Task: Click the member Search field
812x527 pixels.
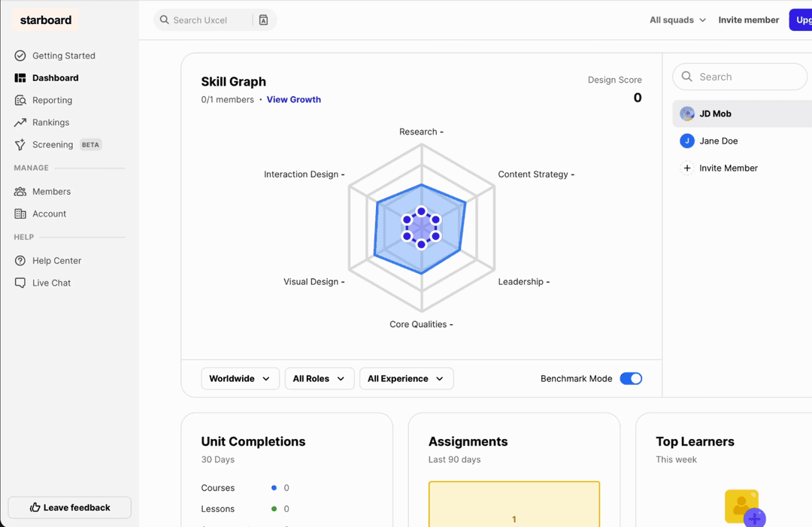Action: [740, 77]
